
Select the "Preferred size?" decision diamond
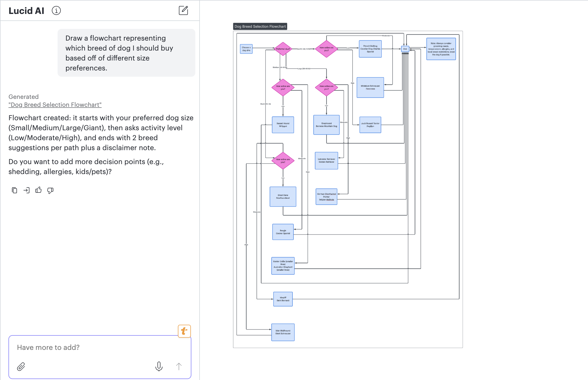283,49
